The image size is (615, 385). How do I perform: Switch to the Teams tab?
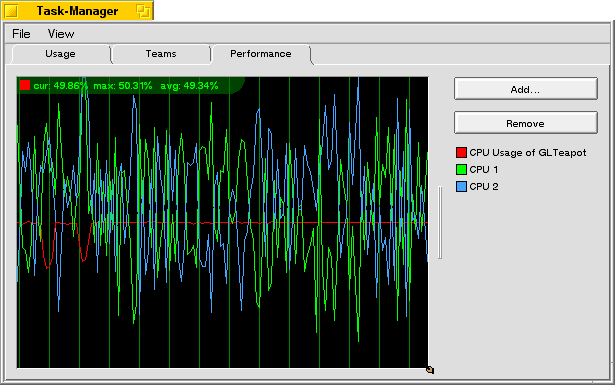[x=161, y=54]
